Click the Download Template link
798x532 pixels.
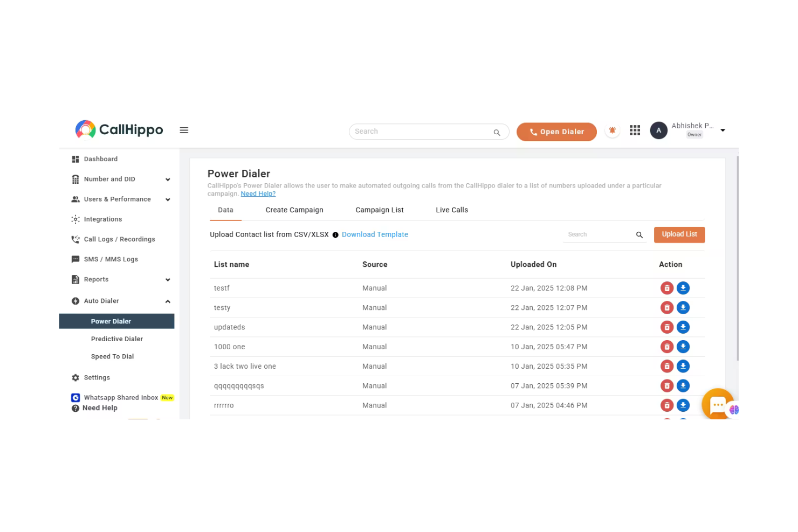(x=375, y=234)
